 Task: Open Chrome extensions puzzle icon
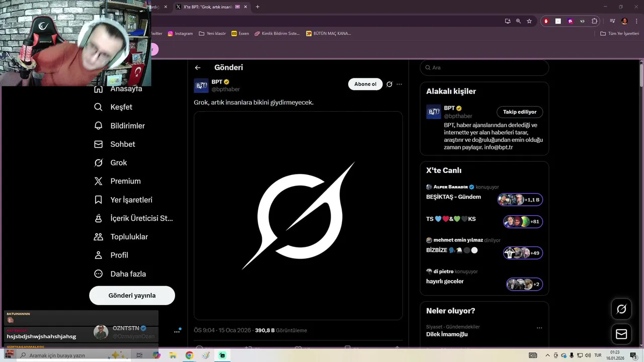tap(595, 21)
